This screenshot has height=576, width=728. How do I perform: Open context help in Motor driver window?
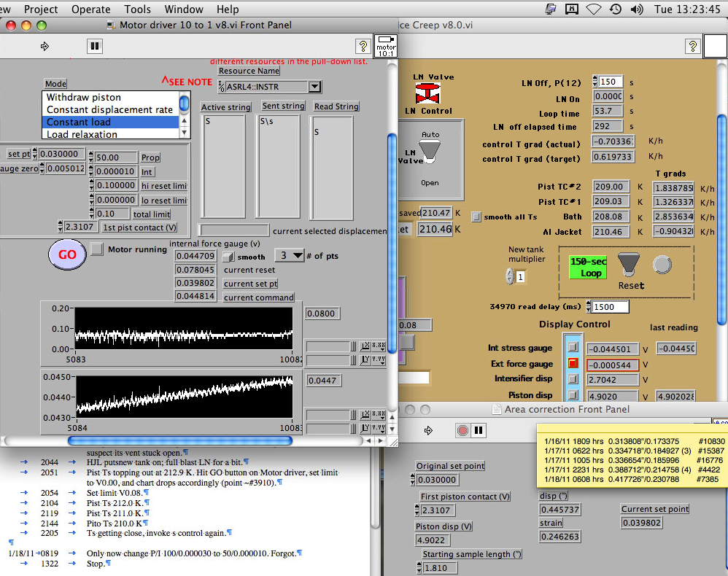[x=363, y=46]
